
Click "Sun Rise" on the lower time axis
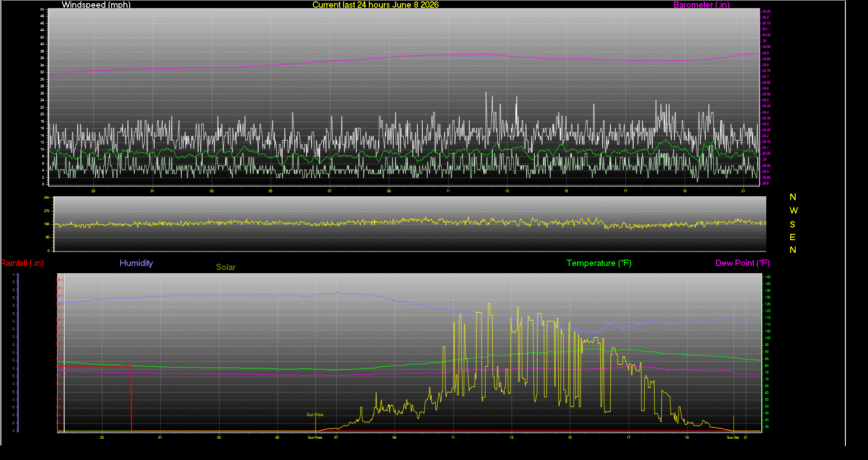[315, 437]
